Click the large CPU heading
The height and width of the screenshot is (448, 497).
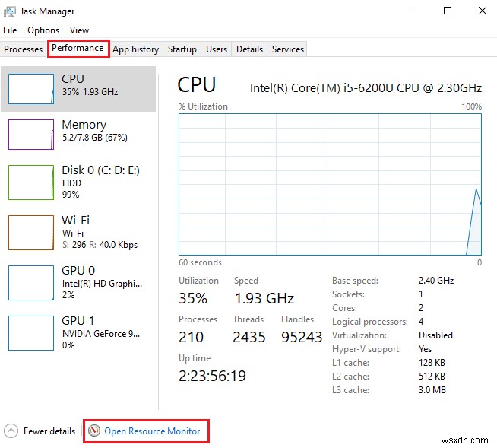click(x=197, y=85)
